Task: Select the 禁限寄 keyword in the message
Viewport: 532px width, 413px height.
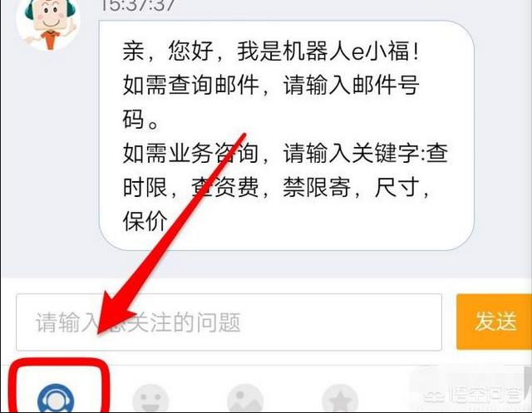Action: point(317,187)
